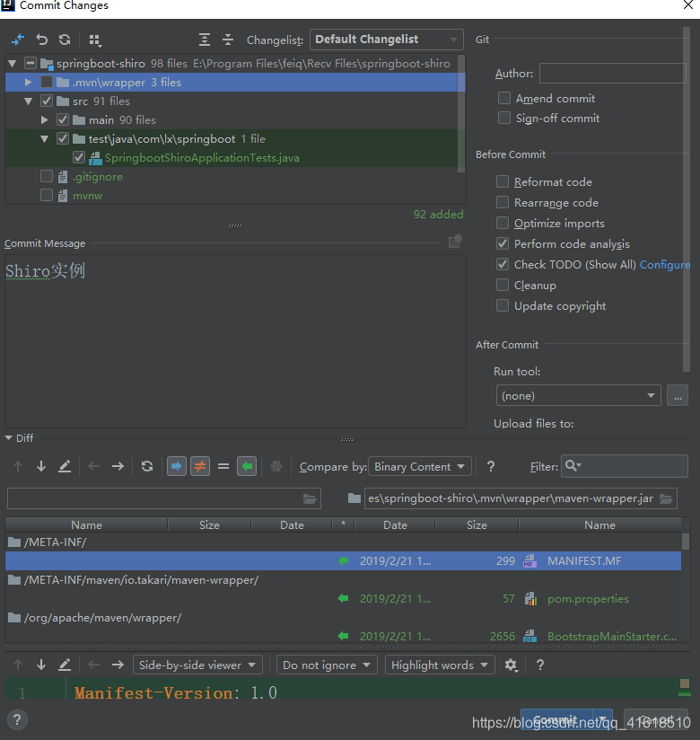Uncheck SpringbootShiroApplicationTests.java checkbox

(x=79, y=158)
